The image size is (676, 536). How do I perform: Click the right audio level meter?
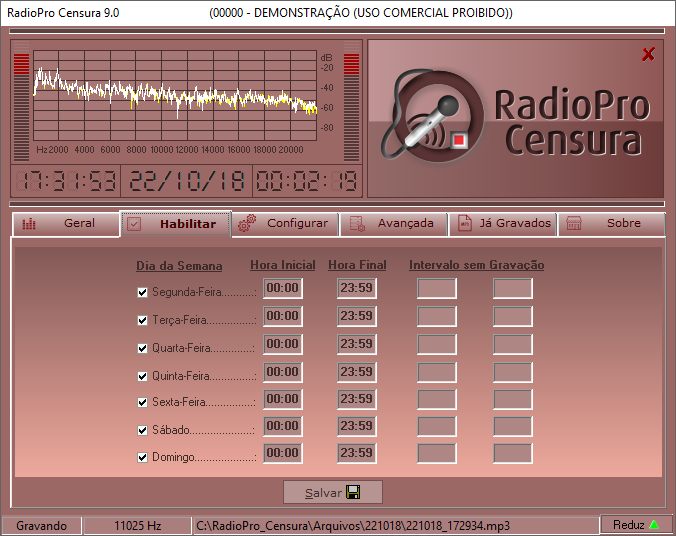tap(351, 102)
